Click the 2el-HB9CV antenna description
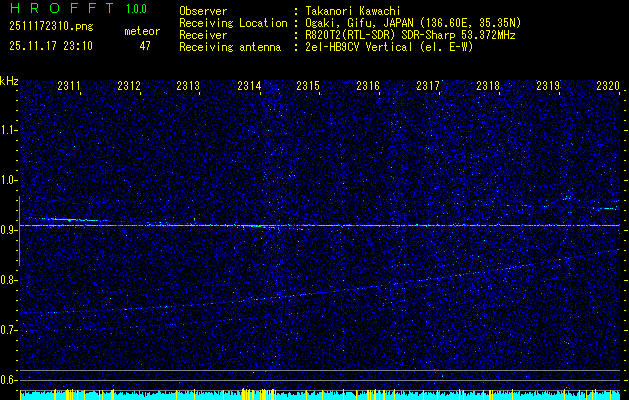Viewport: 629px width, 400px height. click(389, 46)
